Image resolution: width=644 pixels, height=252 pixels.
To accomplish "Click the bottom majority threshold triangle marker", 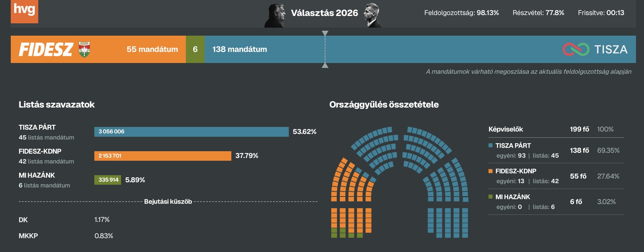I will pyautogui.click(x=325, y=65).
